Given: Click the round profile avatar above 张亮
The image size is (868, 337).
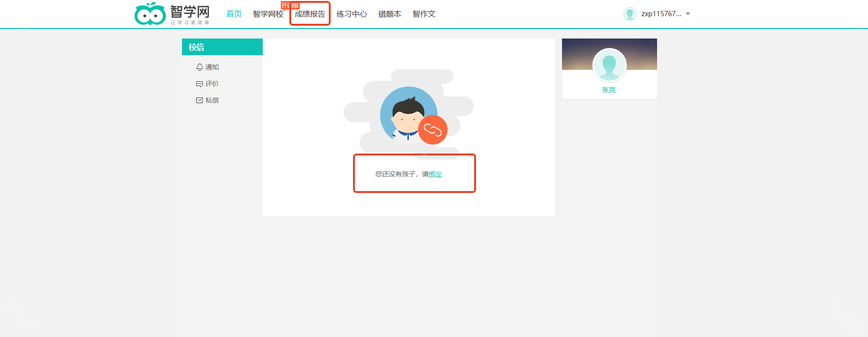Looking at the screenshot, I should click(609, 65).
